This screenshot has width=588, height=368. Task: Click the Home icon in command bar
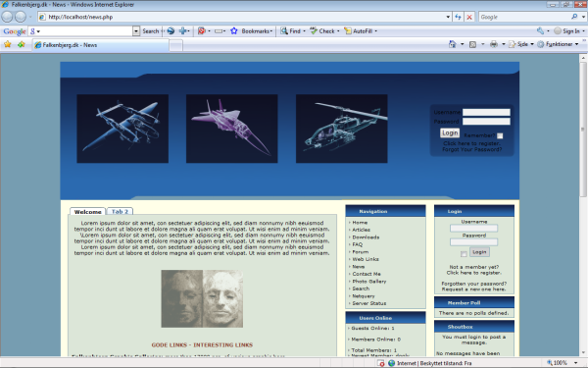[452, 44]
